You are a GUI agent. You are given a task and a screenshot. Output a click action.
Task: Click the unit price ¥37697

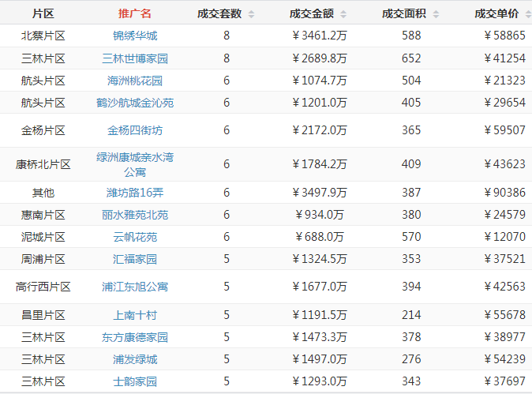505,381
